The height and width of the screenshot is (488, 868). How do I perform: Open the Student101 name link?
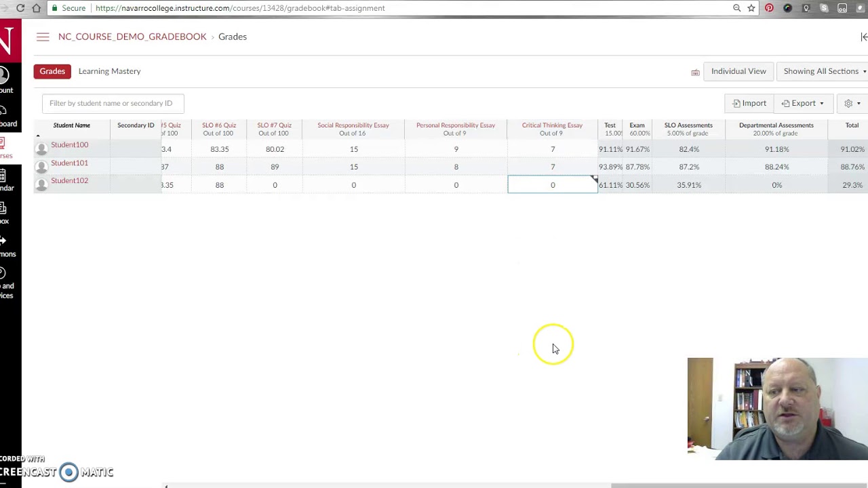69,163
